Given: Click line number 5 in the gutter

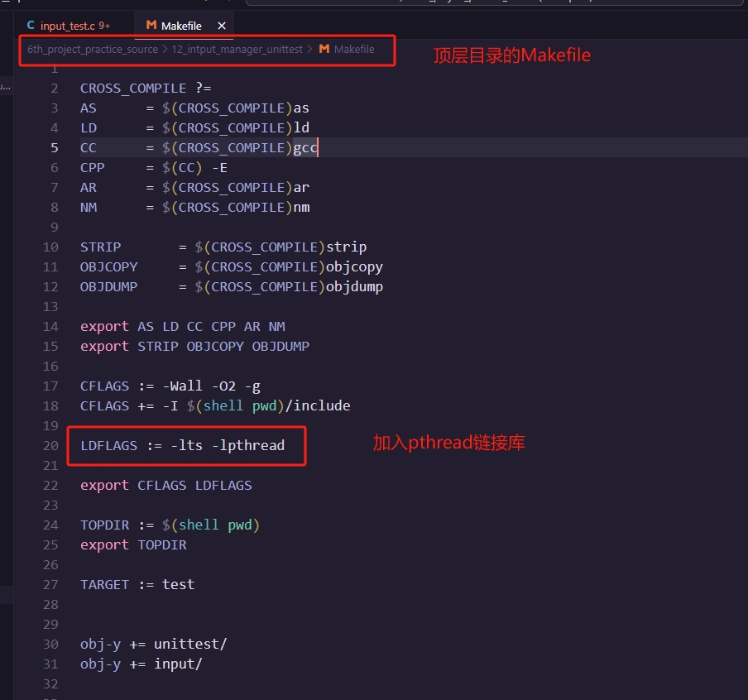Looking at the screenshot, I should click(55, 147).
